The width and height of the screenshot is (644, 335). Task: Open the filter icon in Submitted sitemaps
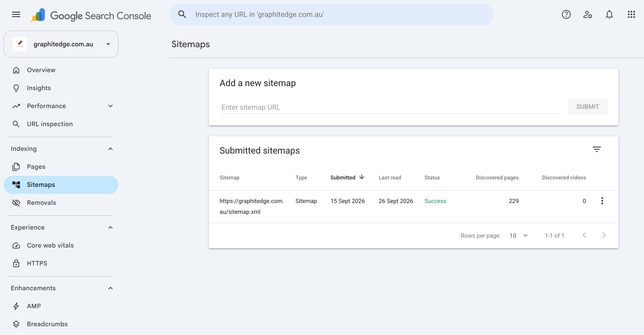coord(597,150)
